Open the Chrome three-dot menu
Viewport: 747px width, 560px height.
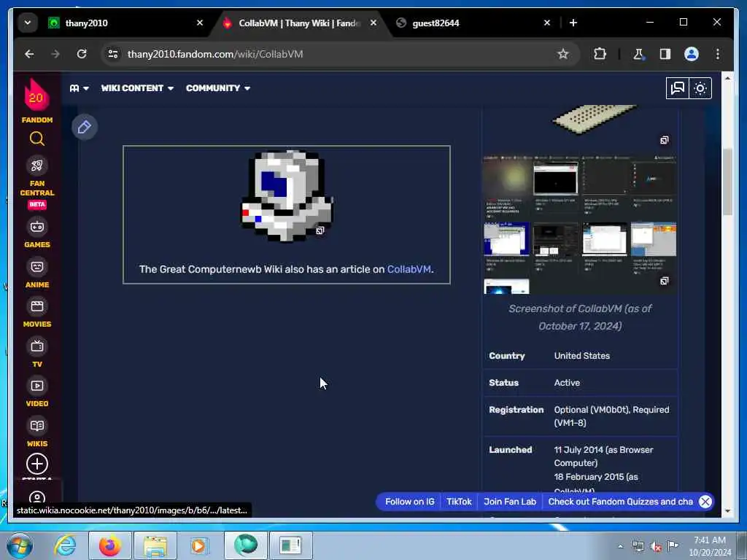pyautogui.click(x=718, y=54)
